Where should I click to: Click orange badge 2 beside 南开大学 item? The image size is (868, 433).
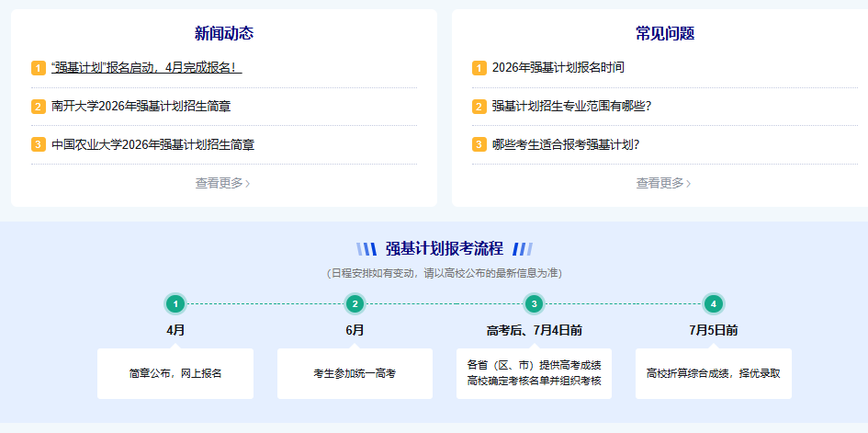(x=38, y=107)
